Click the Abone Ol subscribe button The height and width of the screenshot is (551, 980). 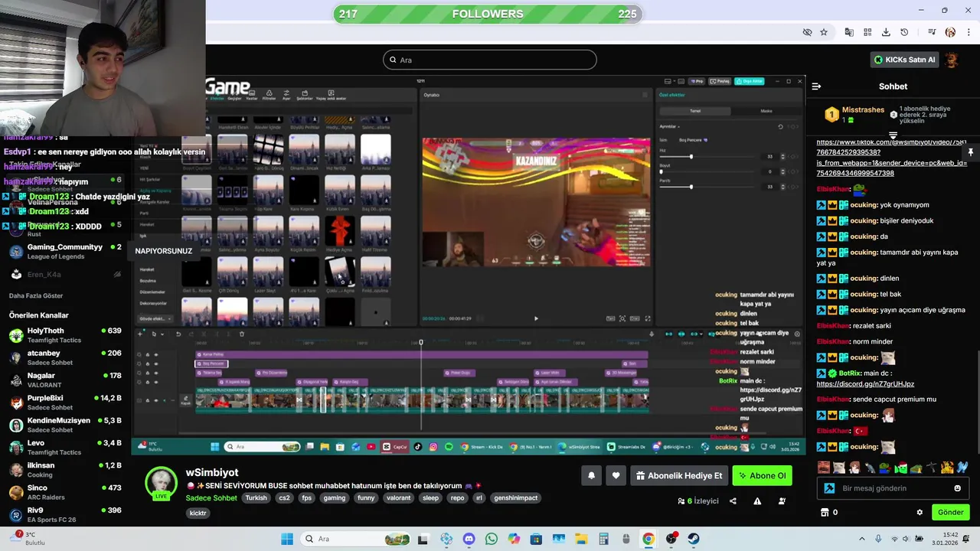(x=762, y=475)
